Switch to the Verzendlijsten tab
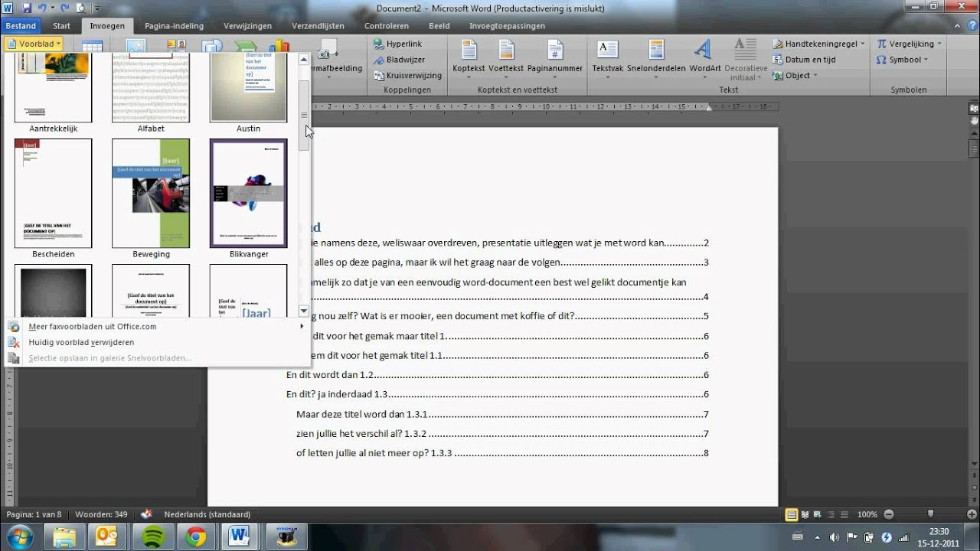This screenshot has width=980, height=551. (x=317, y=26)
